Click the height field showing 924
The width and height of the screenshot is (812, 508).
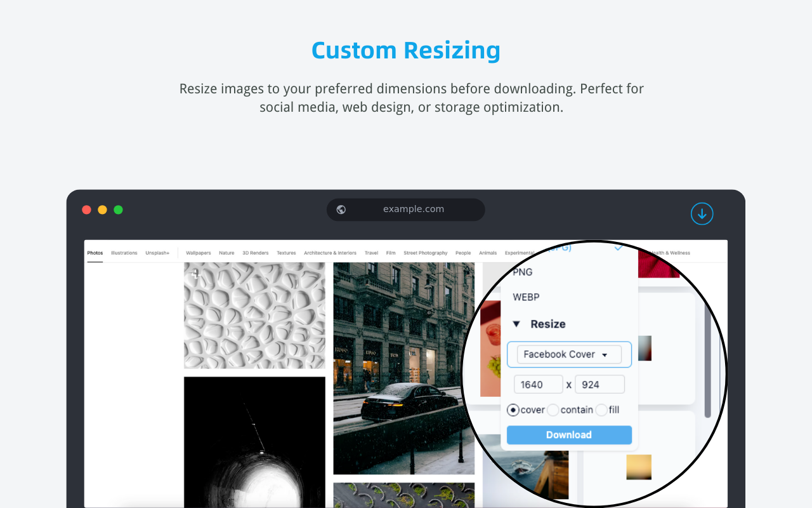click(599, 384)
